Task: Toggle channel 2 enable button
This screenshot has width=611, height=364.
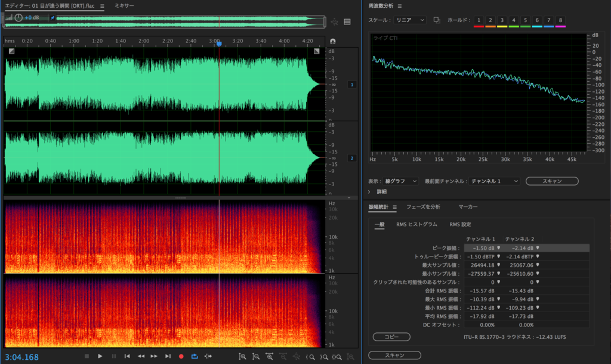Action: pyautogui.click(x=352, y=158)
